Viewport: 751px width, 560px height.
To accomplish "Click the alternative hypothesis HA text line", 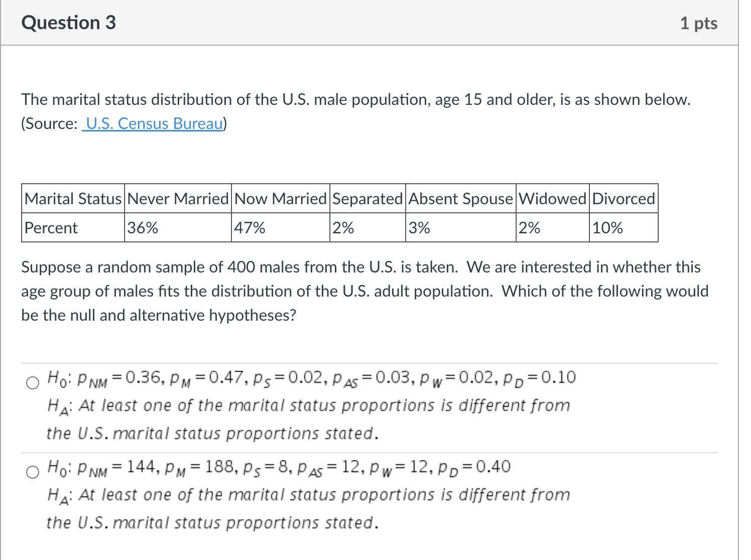I will point(308,405).
